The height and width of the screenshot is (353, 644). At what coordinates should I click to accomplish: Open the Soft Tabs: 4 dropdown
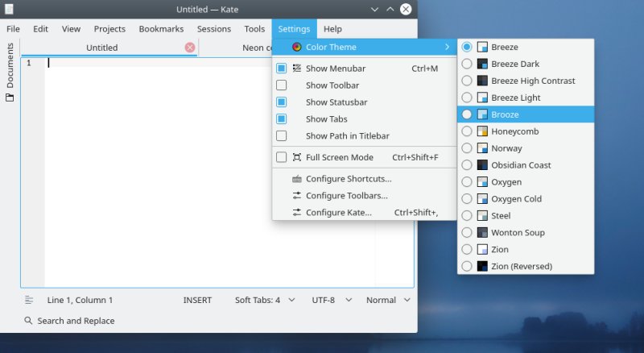(265, 300)
